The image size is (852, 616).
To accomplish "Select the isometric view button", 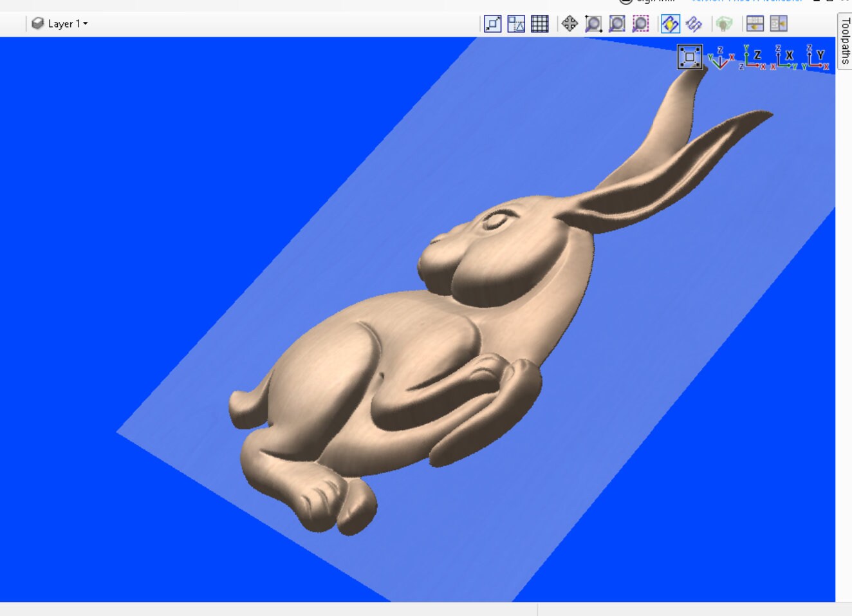I will [x=721, y=61].
